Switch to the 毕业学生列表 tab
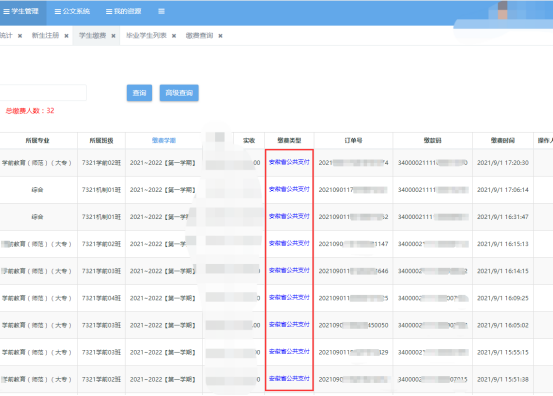The width and height of the screenshot is (553, 396). [146, 35]
